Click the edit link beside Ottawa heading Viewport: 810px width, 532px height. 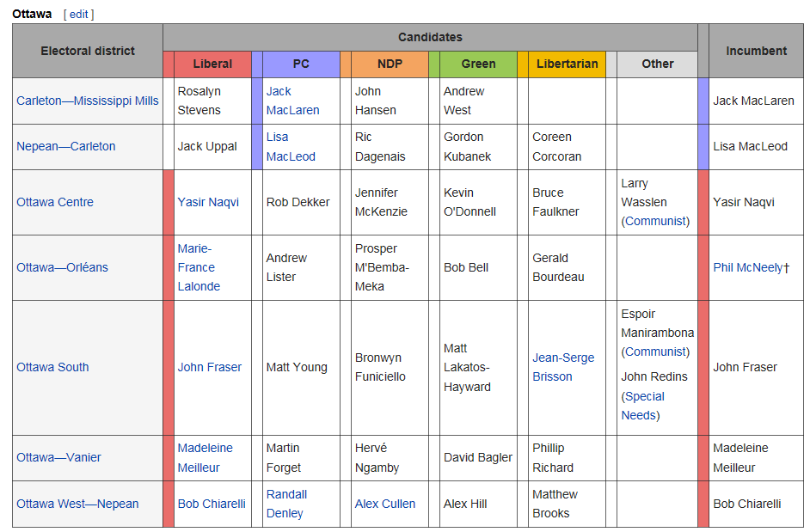(x=78, y=14)
